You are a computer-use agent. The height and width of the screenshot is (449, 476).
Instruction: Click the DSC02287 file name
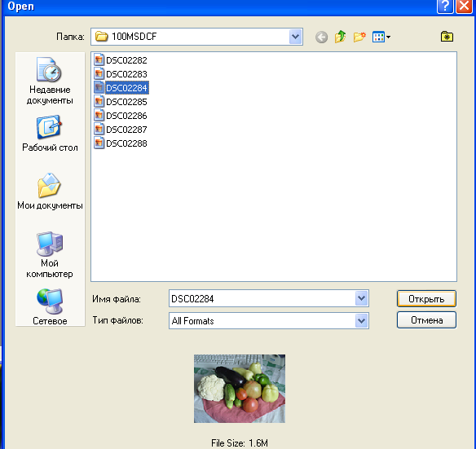point(126,130)
